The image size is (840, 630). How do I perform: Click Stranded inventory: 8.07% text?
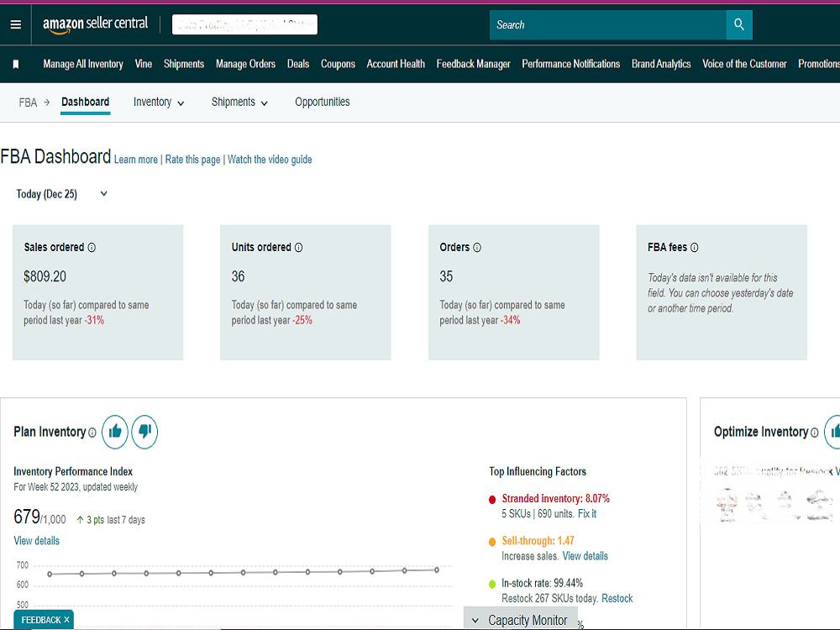point(555,499)
